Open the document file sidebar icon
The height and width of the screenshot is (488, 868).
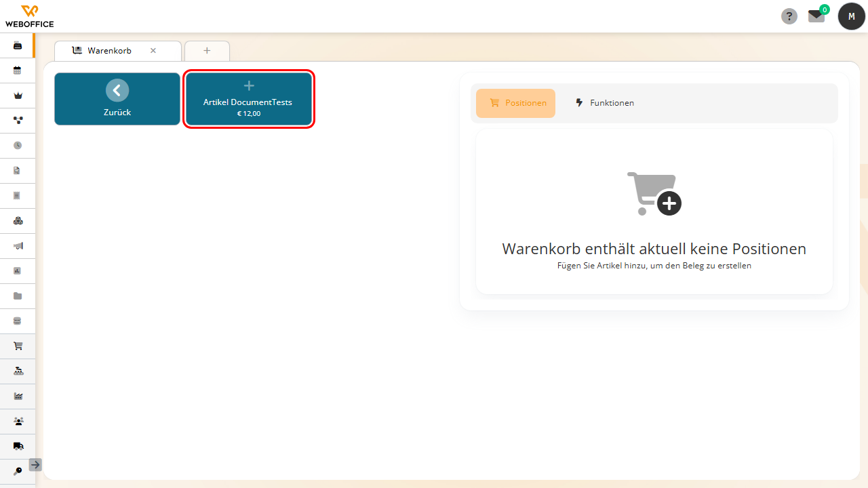tap(18, 170)
